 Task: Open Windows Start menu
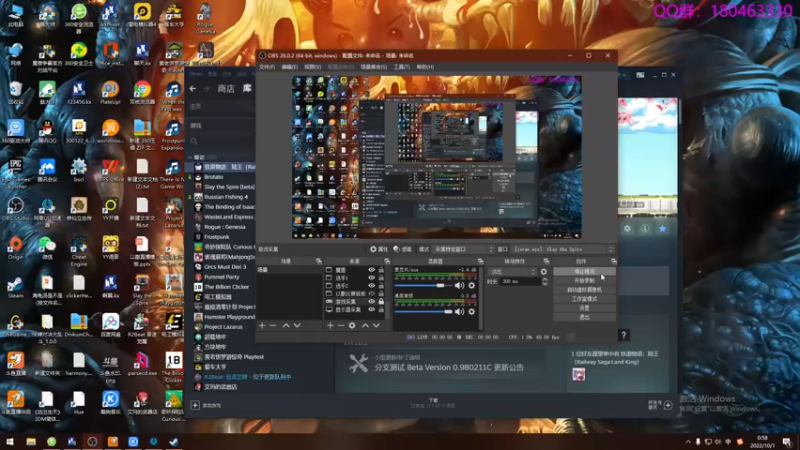point(10,442)
